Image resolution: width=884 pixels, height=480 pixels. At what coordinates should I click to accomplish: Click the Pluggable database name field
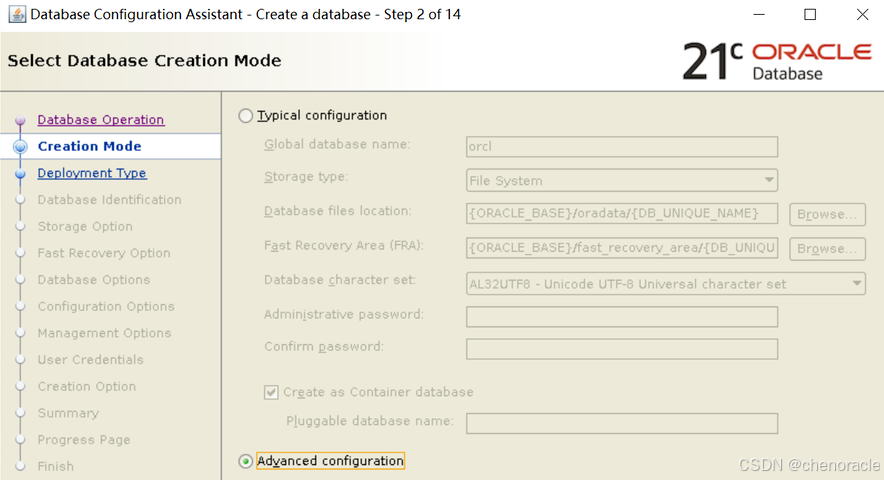click(622, 422)
